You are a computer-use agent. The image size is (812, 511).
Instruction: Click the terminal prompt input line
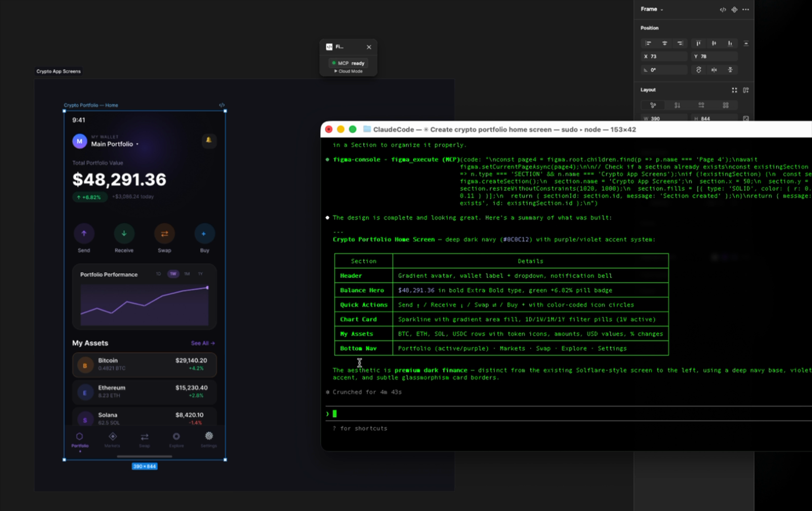[x=568, y=414]
